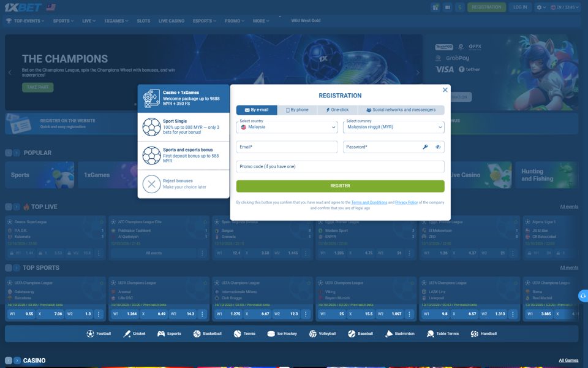Switch to One-click registration tab
Viewport: 588px width, 368px height.
[337, 110]
